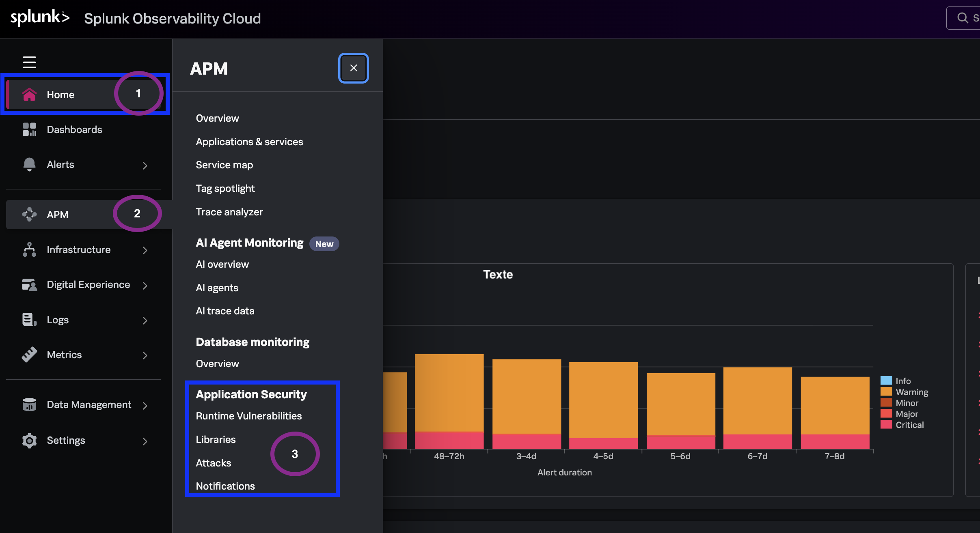The width and height of the screenshot is (980, 533).
Task: Open Service map
Action: coord(224,165)
